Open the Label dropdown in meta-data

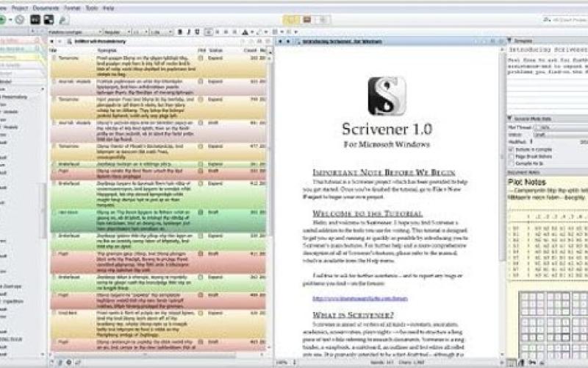(x=561, y=127)
